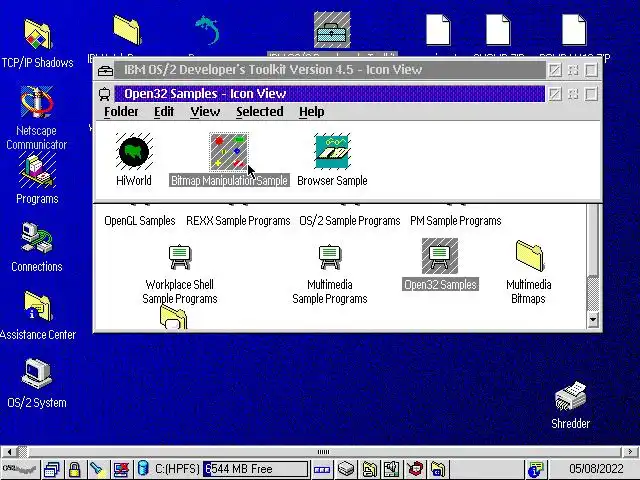Select the highlighted toolbox desktop icon

(x=332, y=30)
